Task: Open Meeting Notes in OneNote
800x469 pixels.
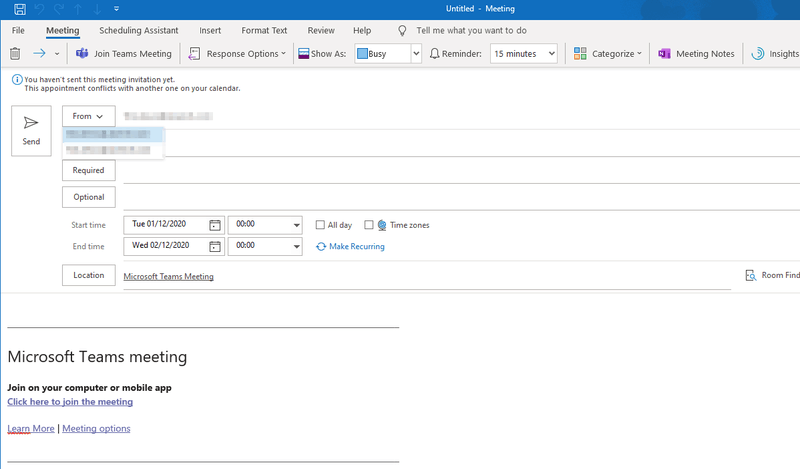Action: 696,54
